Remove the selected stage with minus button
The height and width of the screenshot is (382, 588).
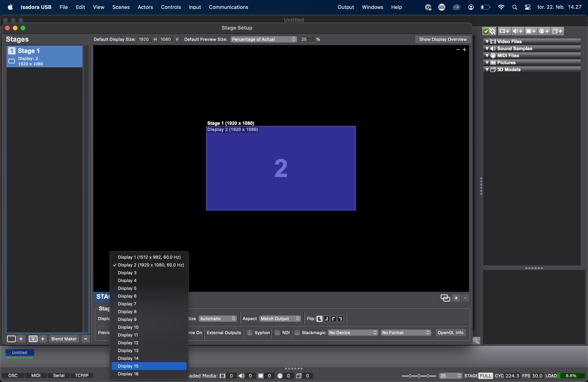(x=86, y=339)
